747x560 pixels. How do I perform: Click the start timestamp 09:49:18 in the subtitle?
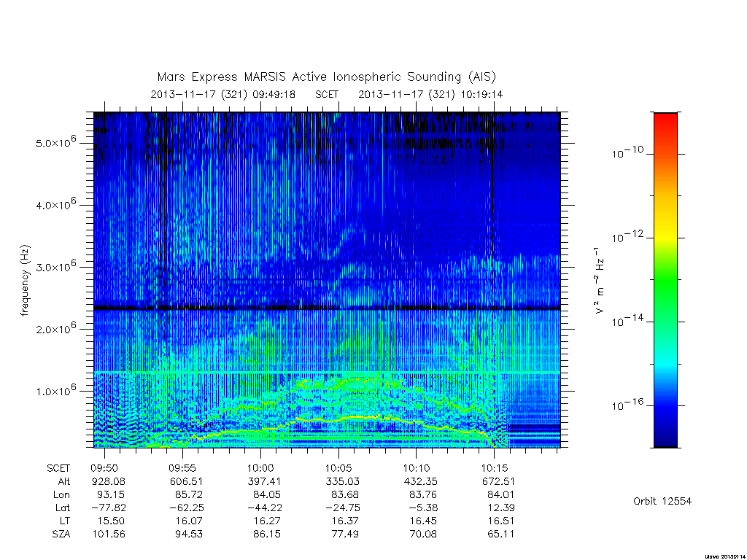point(274,94)
